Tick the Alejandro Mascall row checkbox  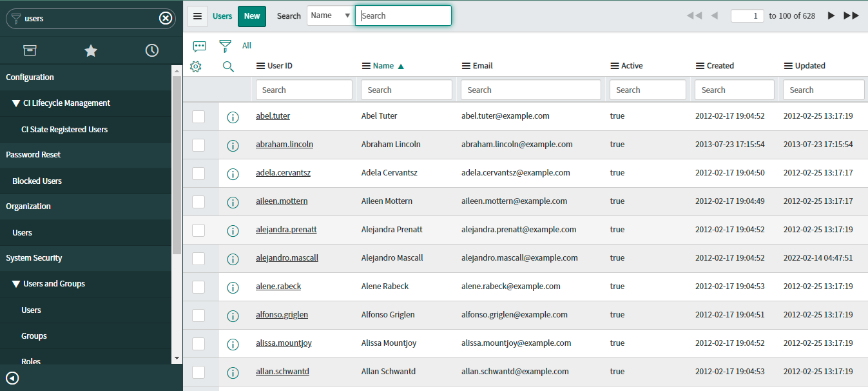pyautogui.click(x=198, y=258)
